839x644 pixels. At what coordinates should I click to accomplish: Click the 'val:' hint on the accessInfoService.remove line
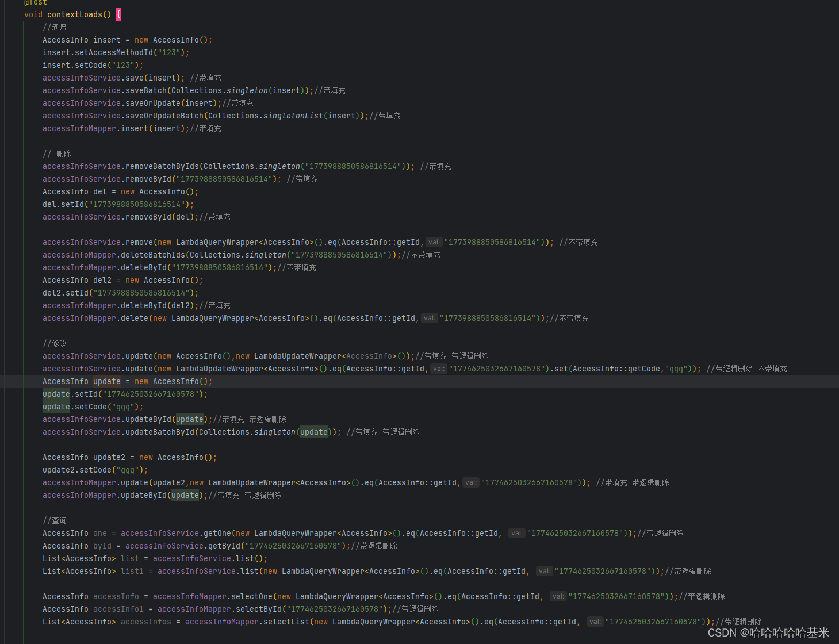point(434,242)
